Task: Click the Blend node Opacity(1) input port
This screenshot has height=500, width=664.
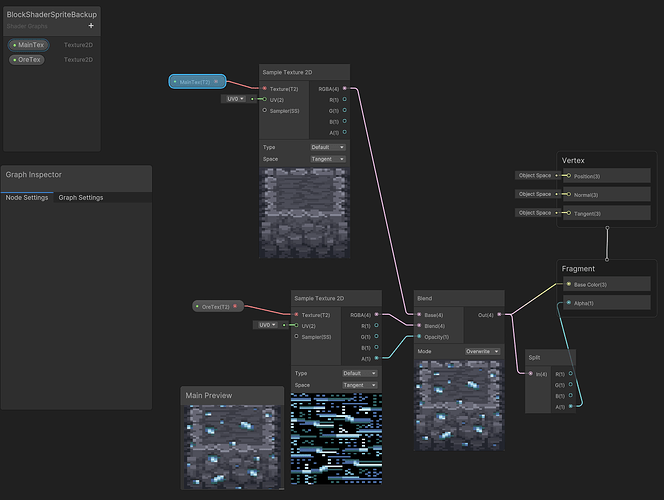Action: point(419,337)
